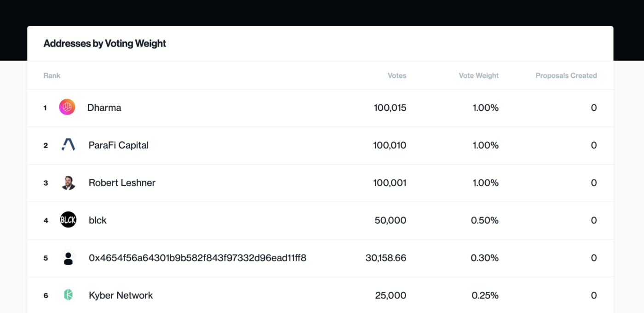Image resolution: width=644 pixels, height=313 pixels.
Task: Click Kyber Network's 25,000 votes value
Action: (x=391, y=295)
